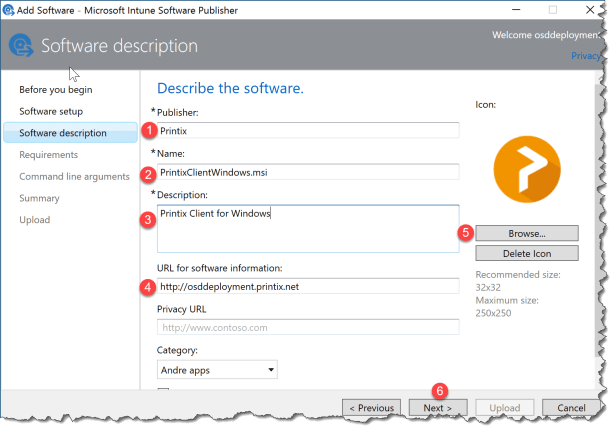Image resolution: width=616 pixels, height=431 pixels.
Task: Expand the Category dropdown showing Andre apps
Action: [x=217, y=370]
